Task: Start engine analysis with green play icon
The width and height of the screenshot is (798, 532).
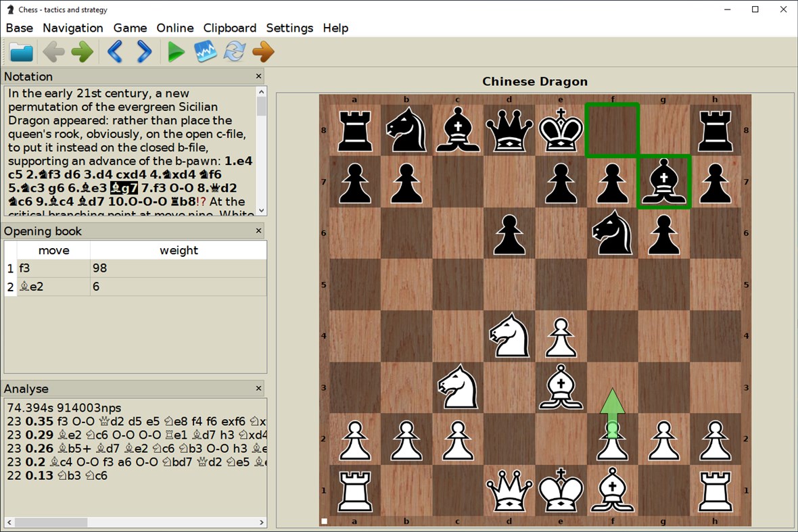Action: click(175, 51)
